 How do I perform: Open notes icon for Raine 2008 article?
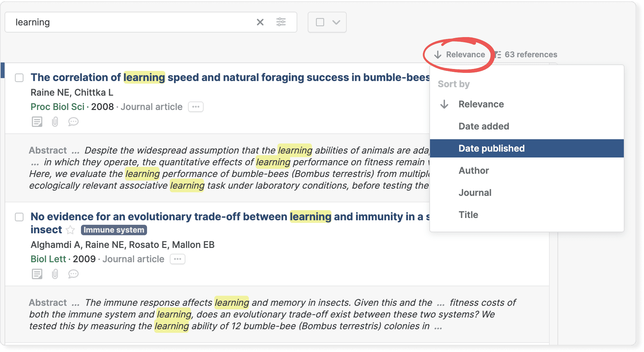[x=37, y=122]
